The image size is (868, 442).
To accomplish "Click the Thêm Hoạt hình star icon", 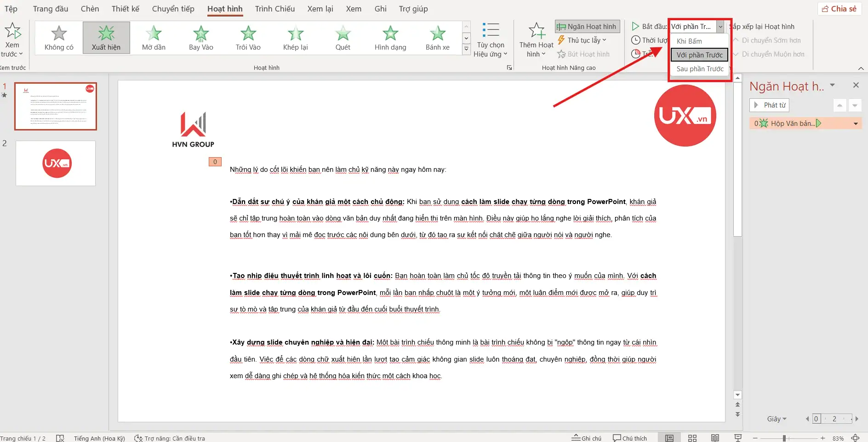I will (537, 31).
